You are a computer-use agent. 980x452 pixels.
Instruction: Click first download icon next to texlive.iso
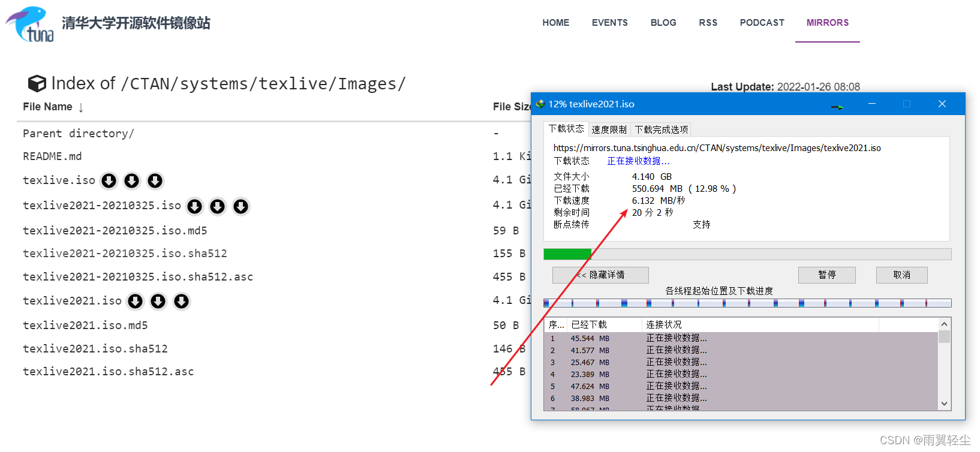(x=109, y=180)
